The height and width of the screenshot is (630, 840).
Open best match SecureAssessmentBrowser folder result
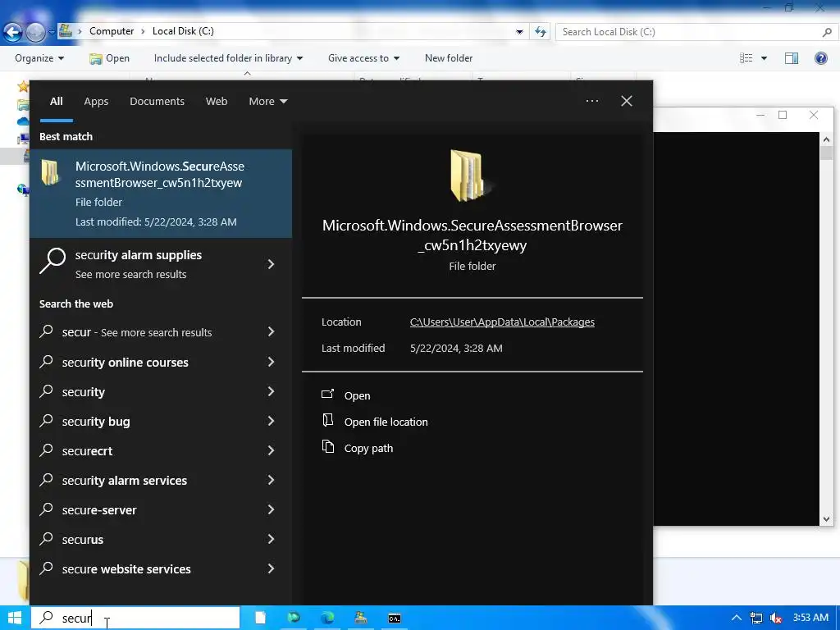pos(161,194)
